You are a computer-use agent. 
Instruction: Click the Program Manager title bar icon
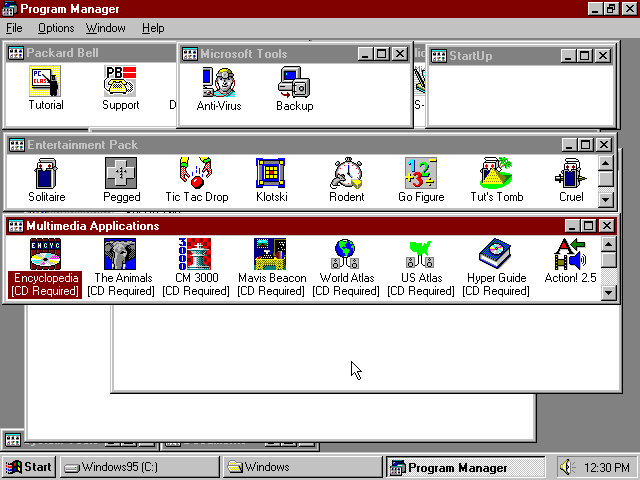click(x=9, y=9)
